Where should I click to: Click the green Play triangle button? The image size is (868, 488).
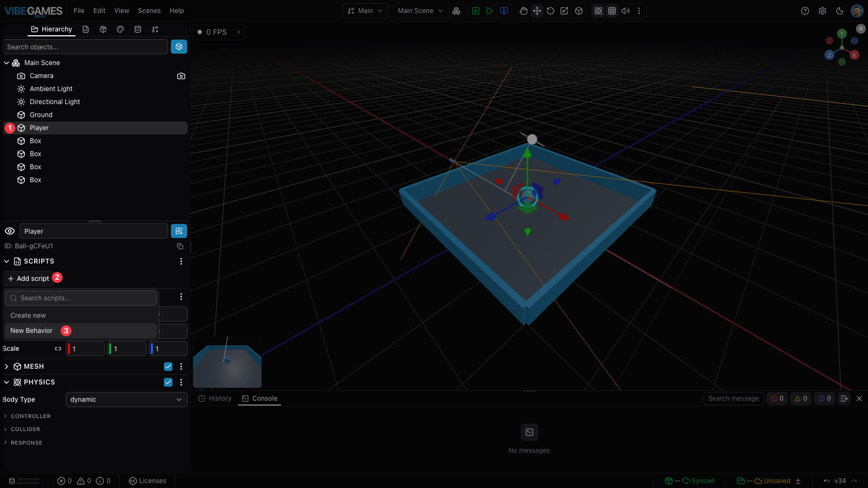coord(490,11)
